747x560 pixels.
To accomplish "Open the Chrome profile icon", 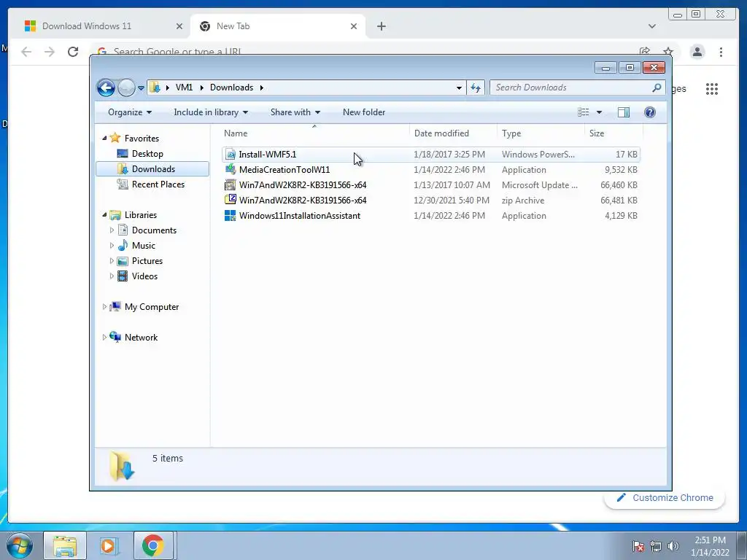I will coord(697,52).
